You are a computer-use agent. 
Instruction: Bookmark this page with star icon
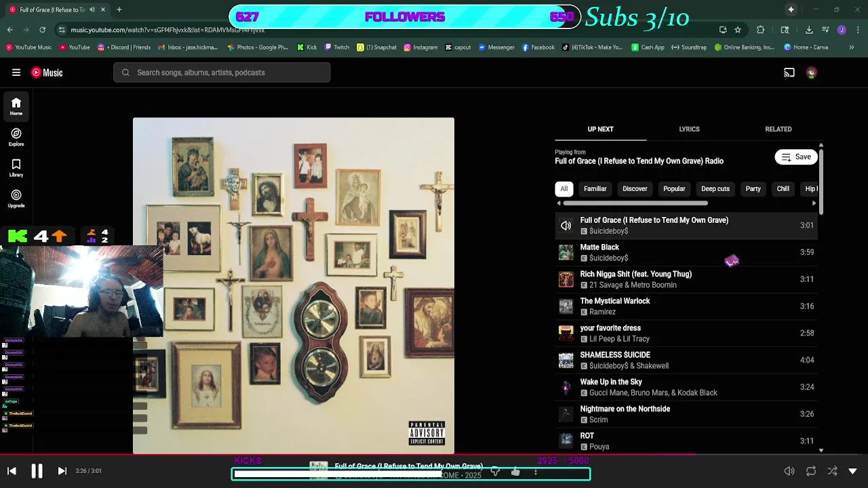coord(738,30)
